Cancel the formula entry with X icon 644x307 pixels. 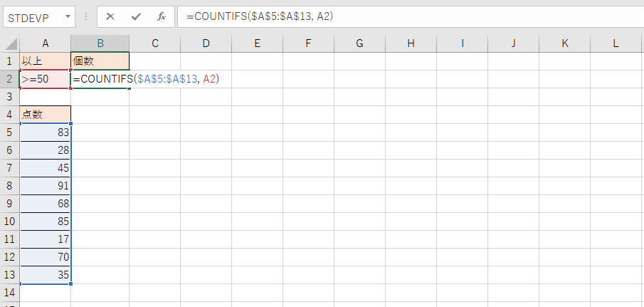pos(110,16)
